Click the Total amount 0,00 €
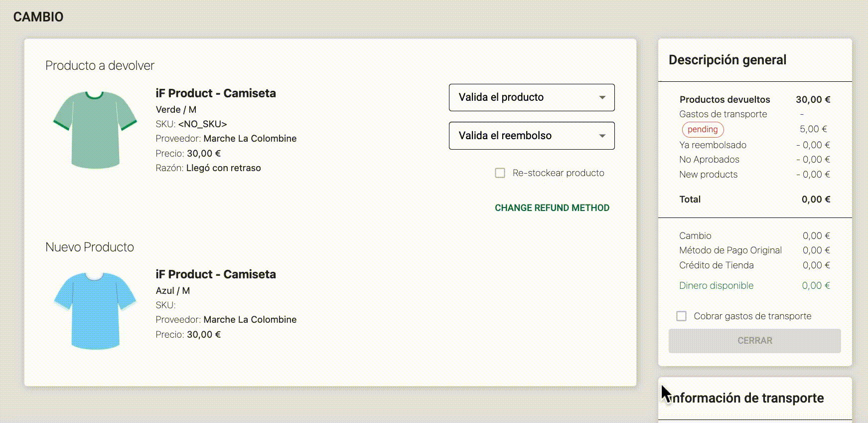Viewport: 868px width, 423px height. pos(816,200)
